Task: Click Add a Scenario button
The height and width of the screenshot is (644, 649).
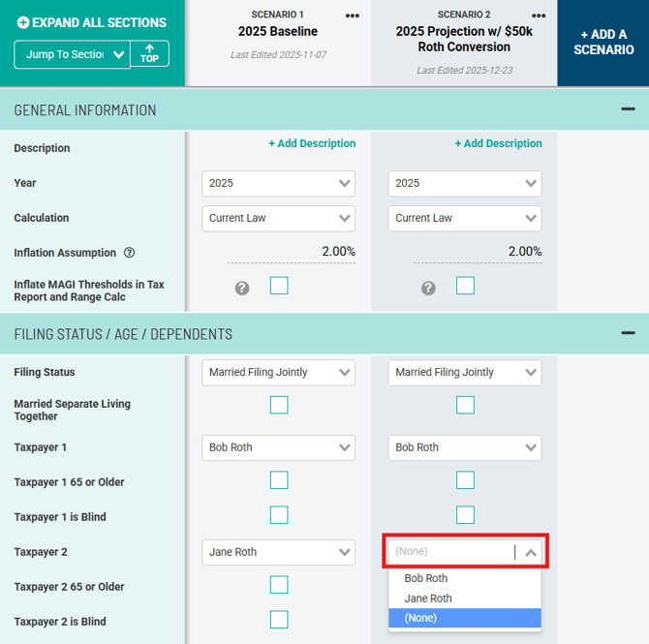Action: click(603, 42)
